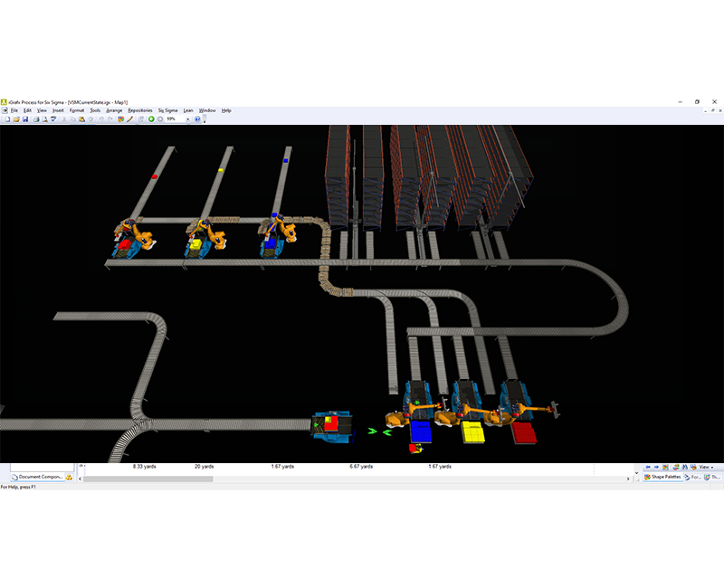Viewport: 724px width, 588px height.
Task: Click the Open file folder icon
Action: tap(15, 119)
